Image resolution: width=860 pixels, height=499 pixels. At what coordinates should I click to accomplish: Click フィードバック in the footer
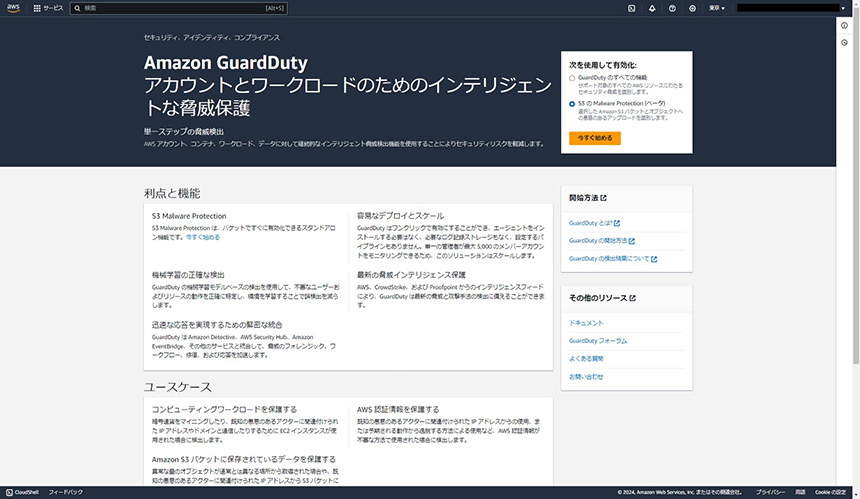(x=66, y=492)
